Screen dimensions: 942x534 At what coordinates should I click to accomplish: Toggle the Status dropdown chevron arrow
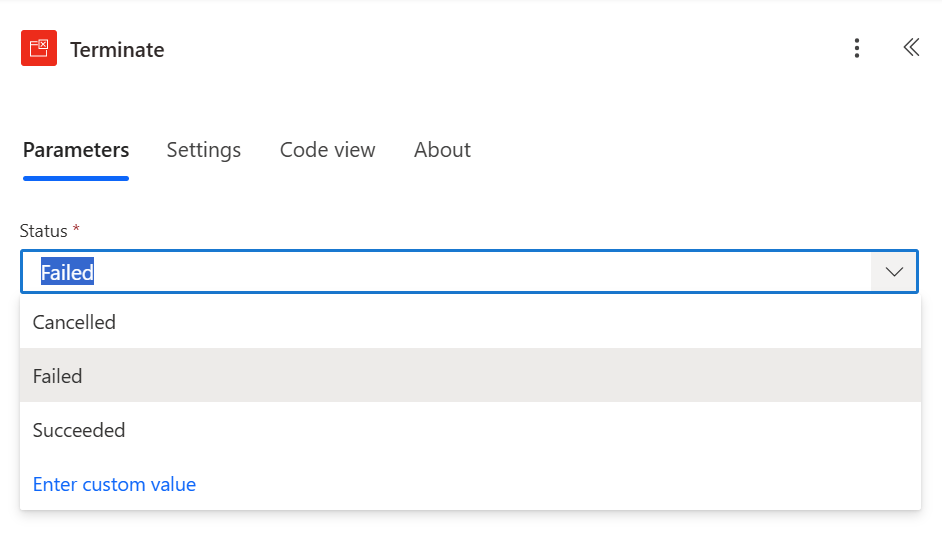894,272
